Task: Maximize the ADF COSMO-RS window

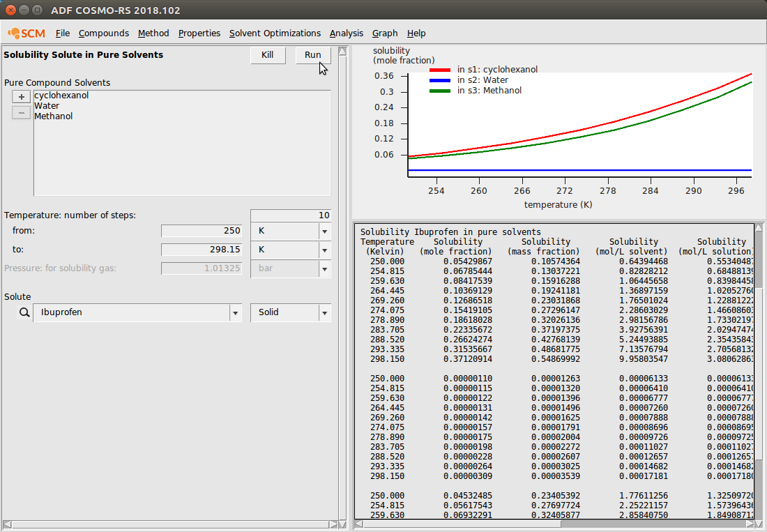Action: click(37, 10)
